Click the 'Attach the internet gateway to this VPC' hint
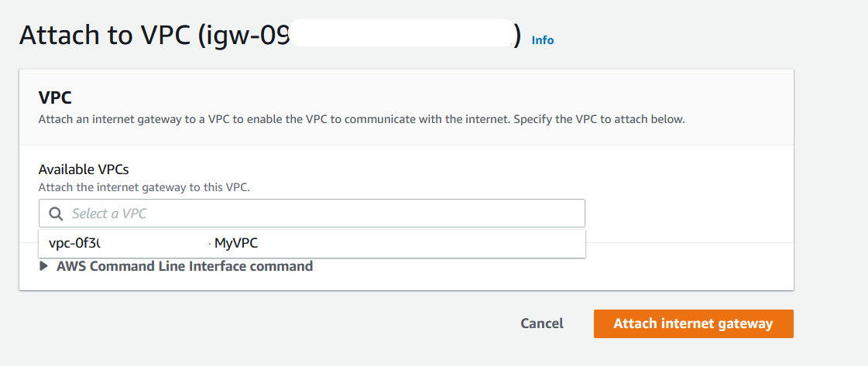The width and height of the screenshot is (868, 366). [144, 187]
